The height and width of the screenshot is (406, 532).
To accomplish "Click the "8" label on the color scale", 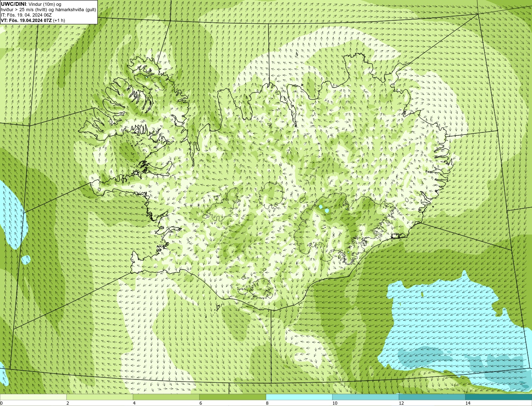I will click(267, 403).
